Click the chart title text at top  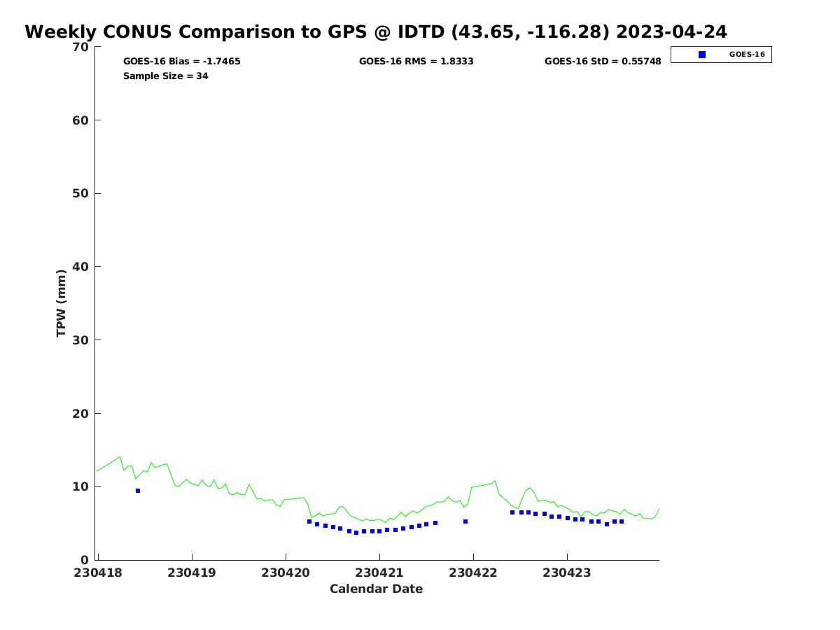376,32
